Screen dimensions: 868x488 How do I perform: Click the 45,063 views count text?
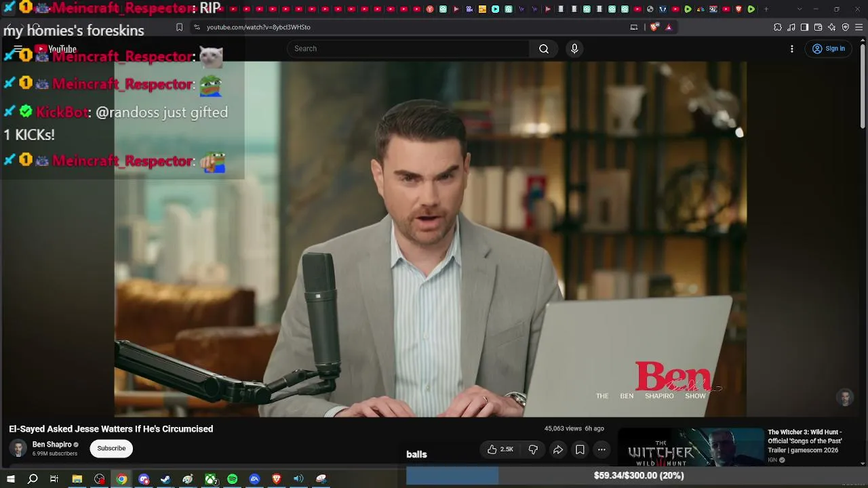click(564, 429)
